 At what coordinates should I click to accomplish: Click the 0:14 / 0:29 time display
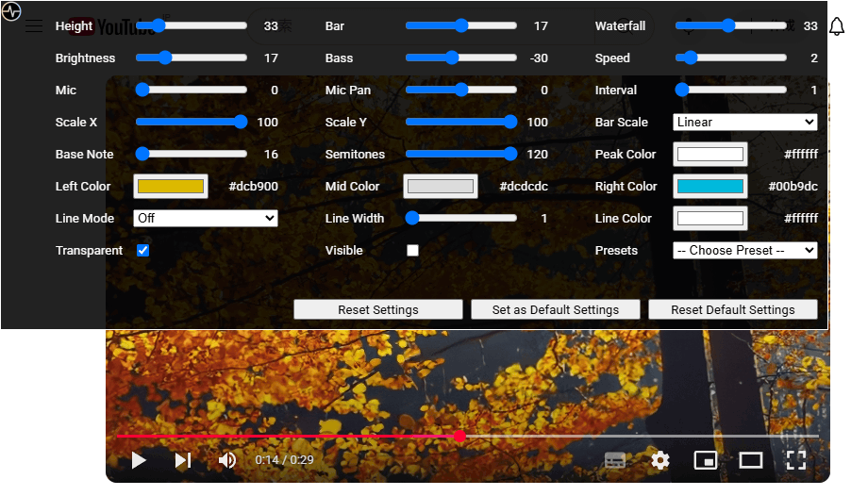tap(284, 460)
